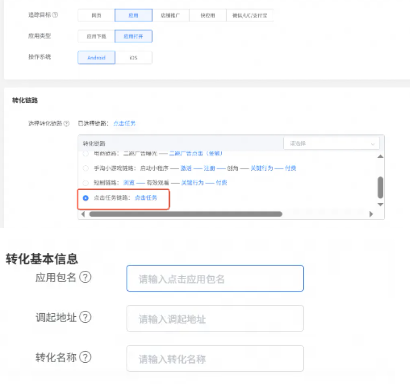Click 关键行为 link in 短剧链路 row
The image size is (410, 384).
point(192,183)
